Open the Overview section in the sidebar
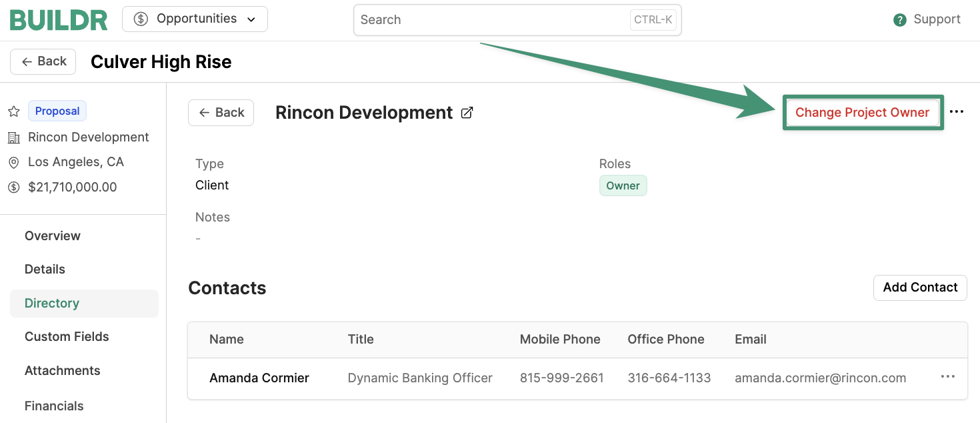Image resolution: width=980 pixels, height=423 pixels. tap(53, 236)
